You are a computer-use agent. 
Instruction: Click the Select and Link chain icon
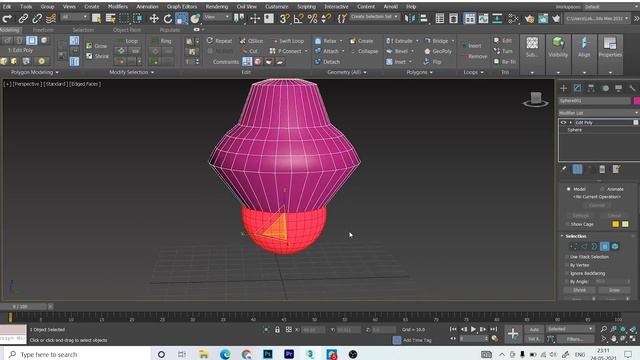coord(23,18)
